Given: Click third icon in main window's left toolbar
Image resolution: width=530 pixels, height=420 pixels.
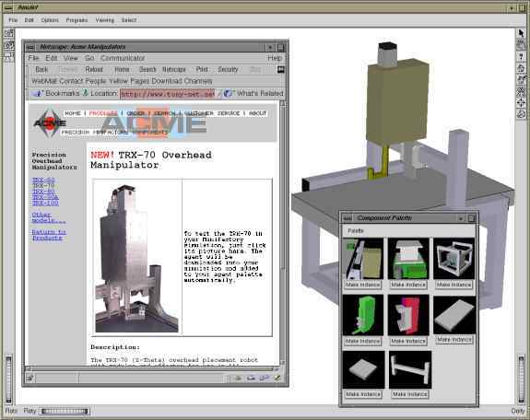Looking at the screenshot, I should coord(9,56).
